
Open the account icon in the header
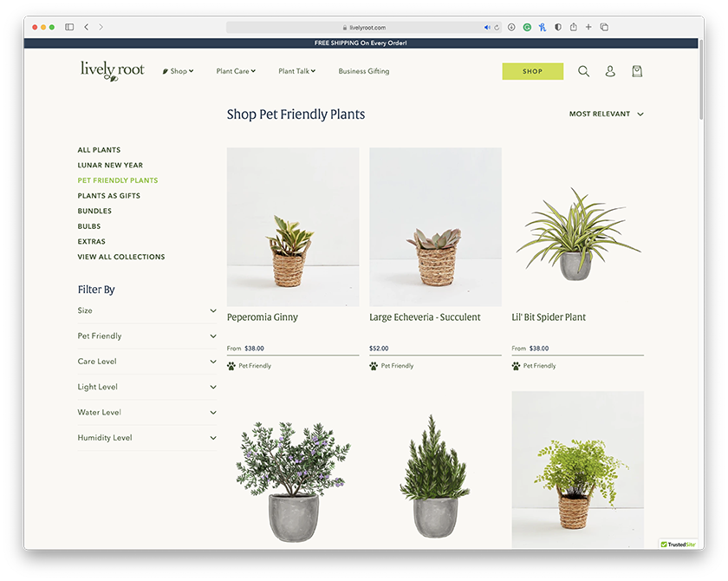610,71
